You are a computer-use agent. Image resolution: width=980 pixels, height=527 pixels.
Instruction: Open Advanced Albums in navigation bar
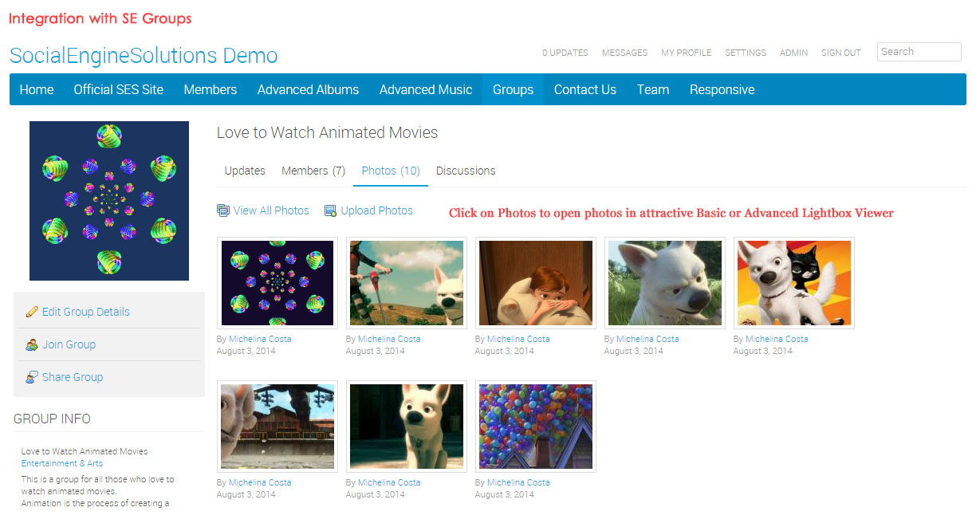tap(308, 89)
